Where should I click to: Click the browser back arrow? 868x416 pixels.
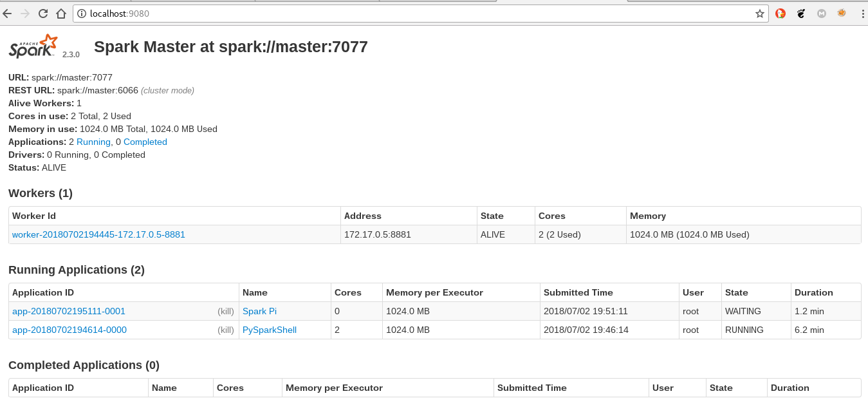(8, 14)
